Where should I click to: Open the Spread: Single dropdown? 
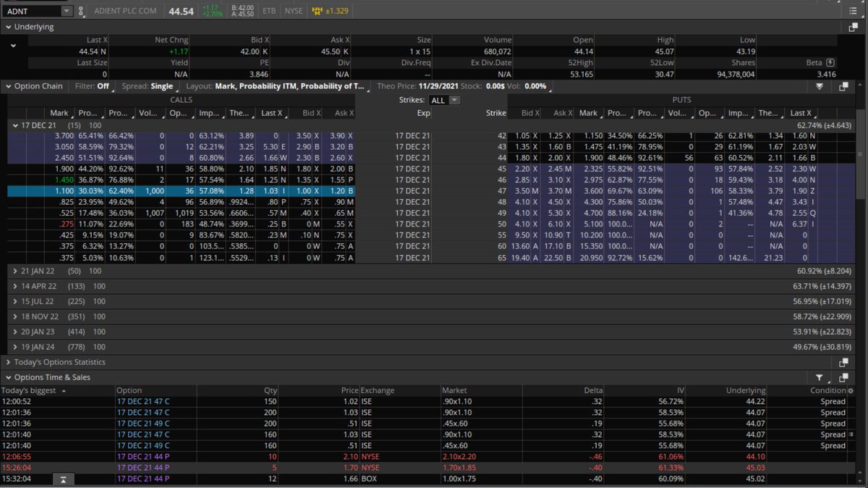pyautogui.click(x=150, y=86)
